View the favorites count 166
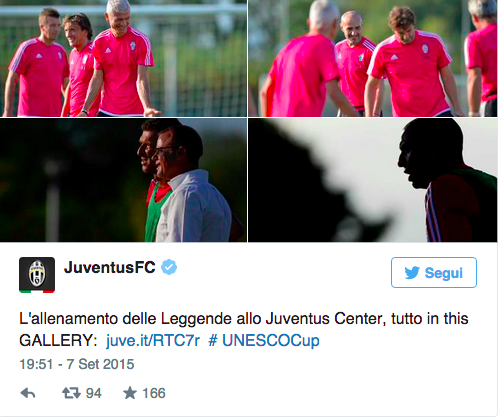 tap(154, 395)
